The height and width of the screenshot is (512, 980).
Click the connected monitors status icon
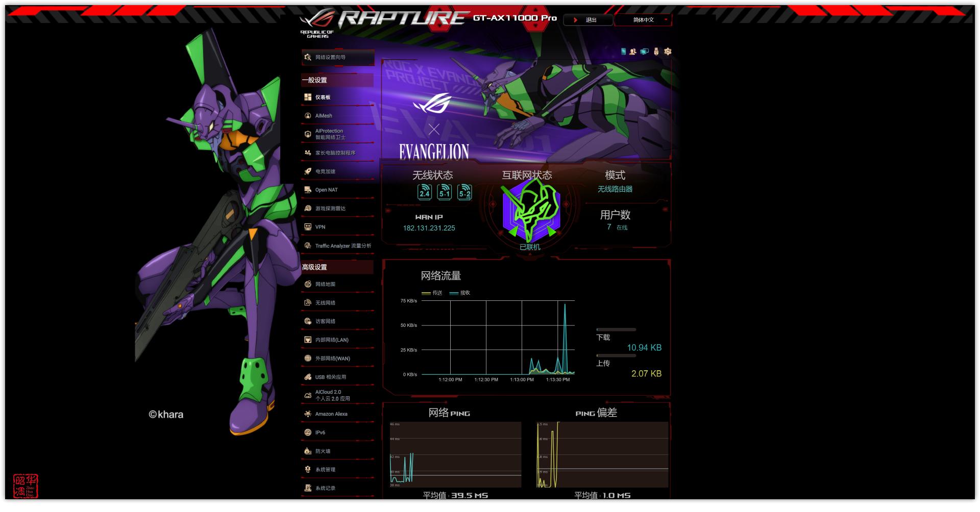tap(645, 52)
